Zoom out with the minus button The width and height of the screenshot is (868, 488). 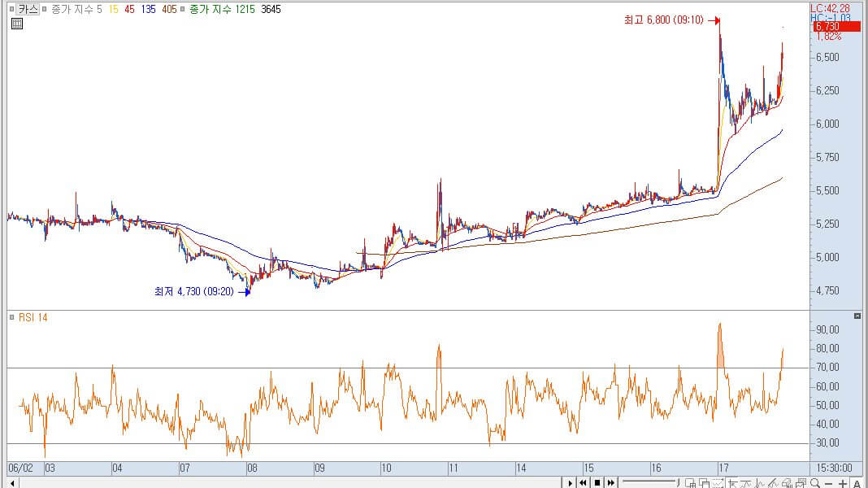[x=829, y=484]
